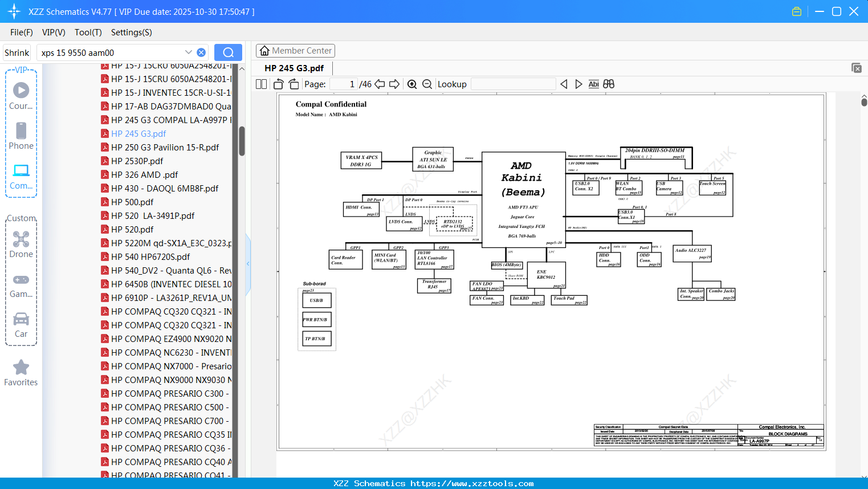Click the page number field
The width and height of the screenshot is (868, 489).
343,84
